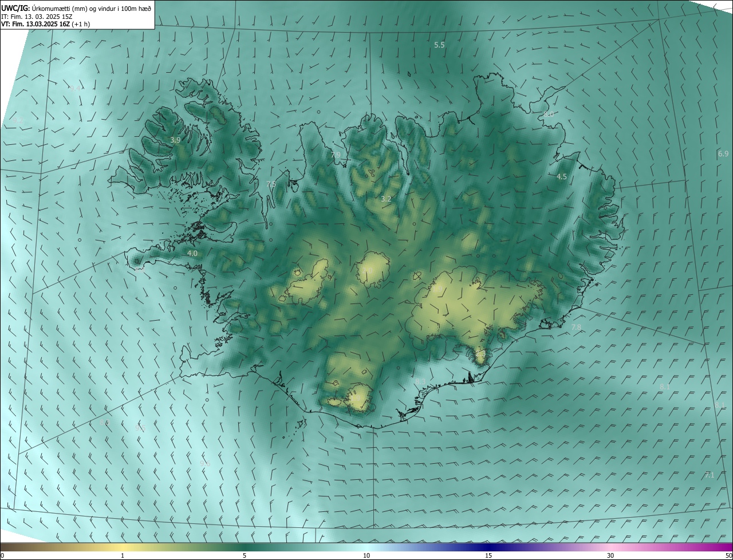Click the 4.5 value label
This screenshot has height=560, width=733.
point(562,177)
